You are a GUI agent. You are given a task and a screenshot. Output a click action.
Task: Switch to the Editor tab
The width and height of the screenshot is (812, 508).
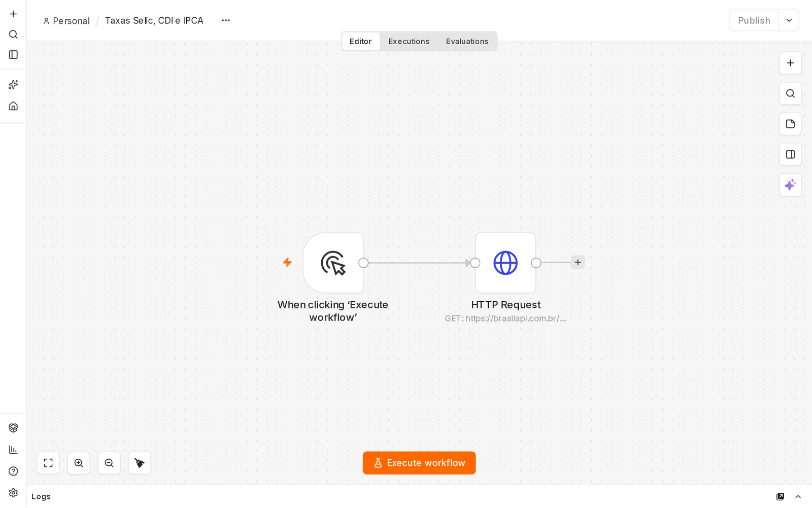(x=360, y=41)
